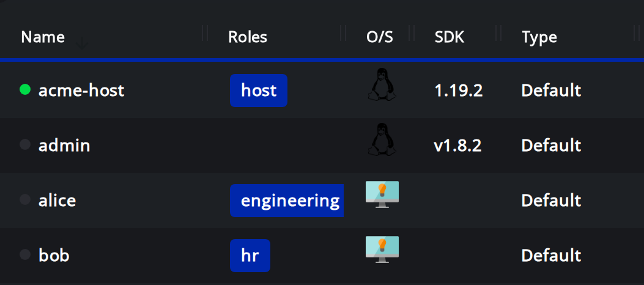
Task: Click the host role tag
Action: 258,91
